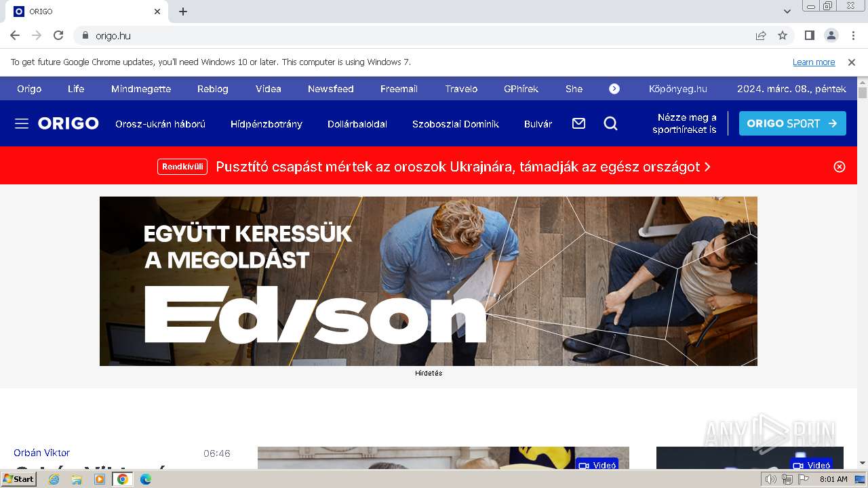Toggle the Chrome side panel icon
Screen dimensions: 868x488
coord(809,35)
